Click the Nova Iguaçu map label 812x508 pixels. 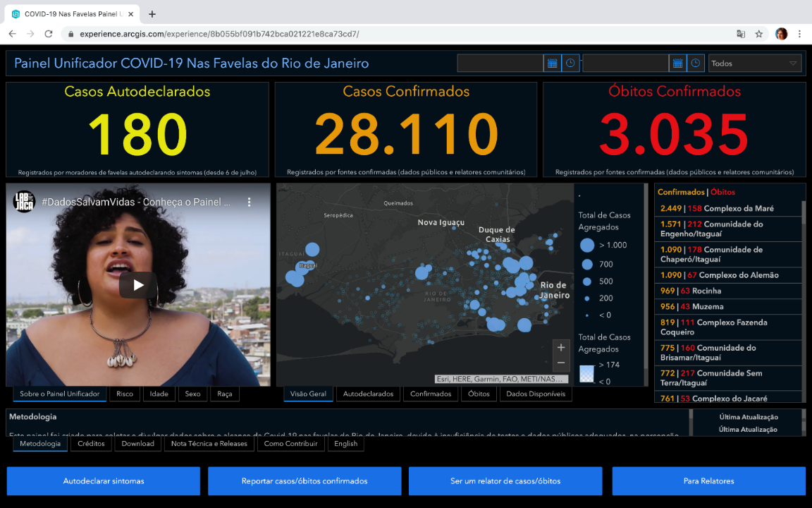441,222
